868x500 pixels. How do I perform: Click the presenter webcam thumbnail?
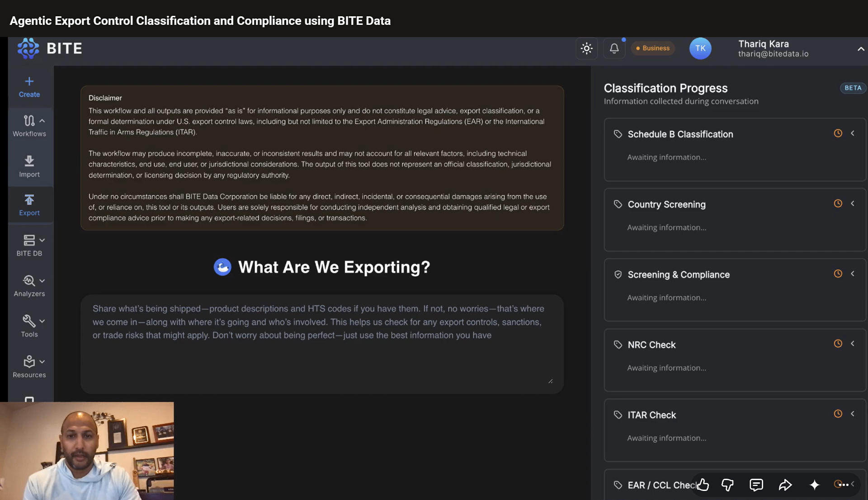(x=87, y=451)
